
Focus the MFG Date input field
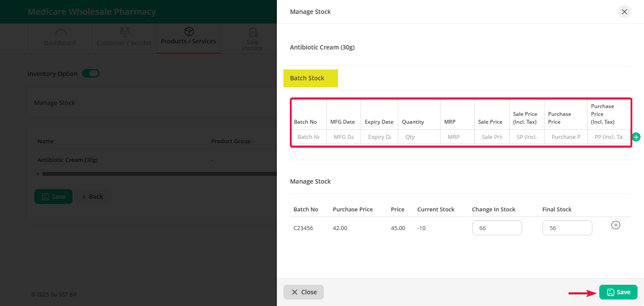(x=343, y=137)
